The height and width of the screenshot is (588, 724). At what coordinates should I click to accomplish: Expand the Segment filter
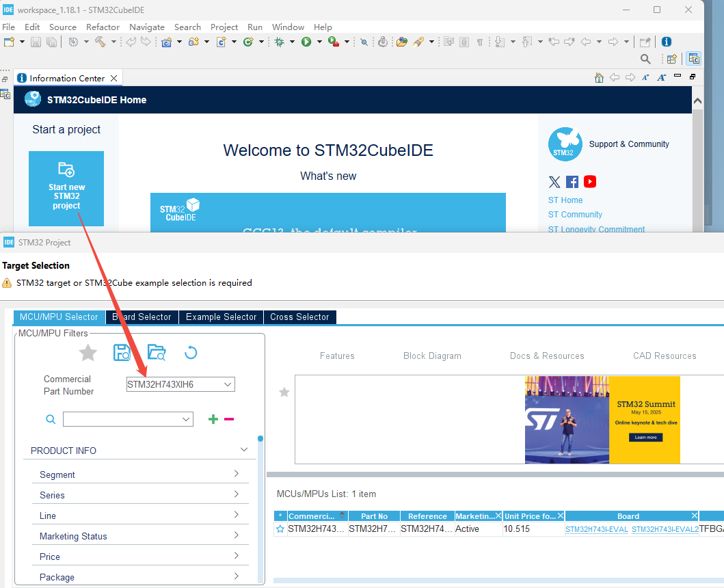pos(237,474)
